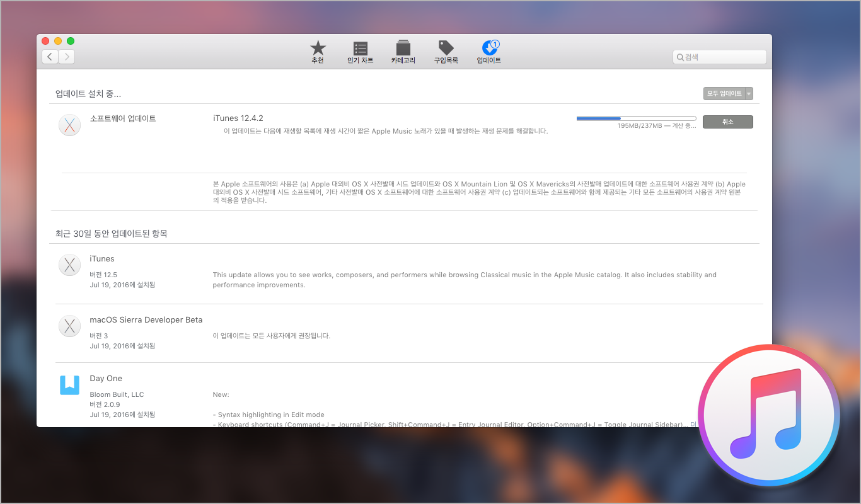Image resolution: width=861 pixels, height=504 pixels.
Task: Click the Day One 'New:' text
Action: pos(221,394)
